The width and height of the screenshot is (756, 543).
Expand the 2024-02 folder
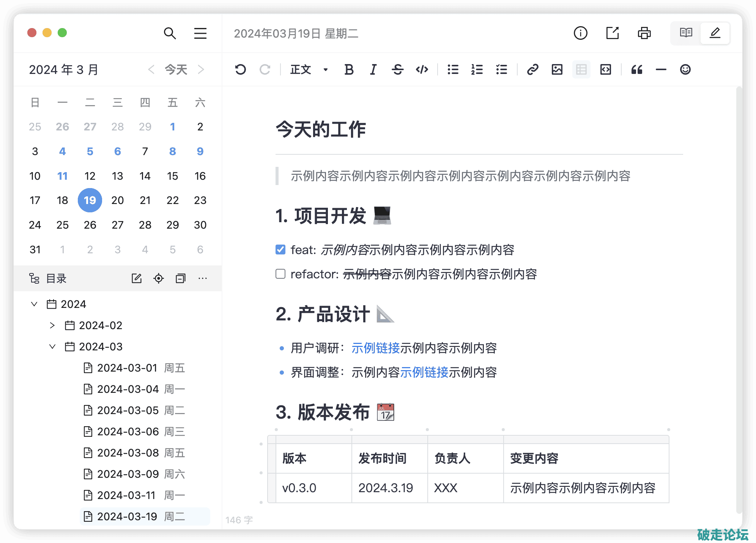tap(52, 325)
